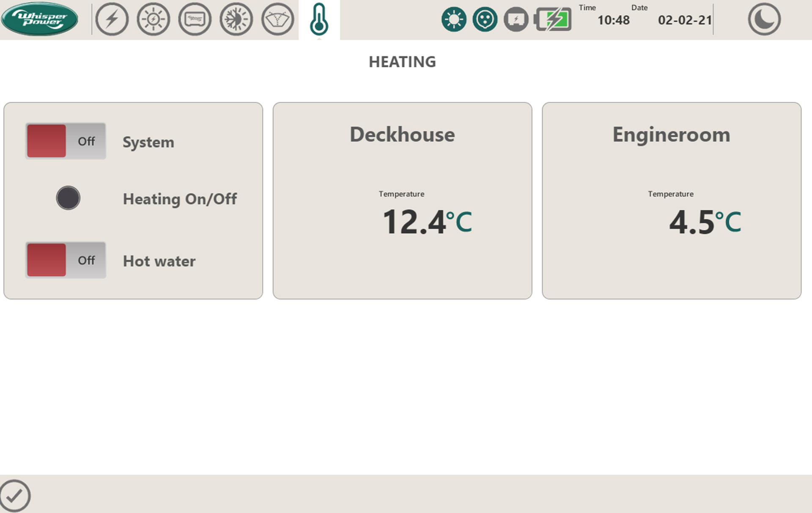Screen dimensions: 812x513
Task: Click the battery charging status icon
Action: click(x=553, y=19)
